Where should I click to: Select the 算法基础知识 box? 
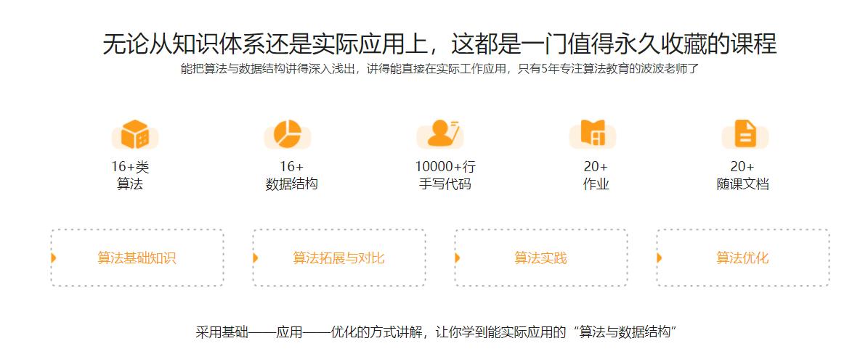[x=137, y=258]
